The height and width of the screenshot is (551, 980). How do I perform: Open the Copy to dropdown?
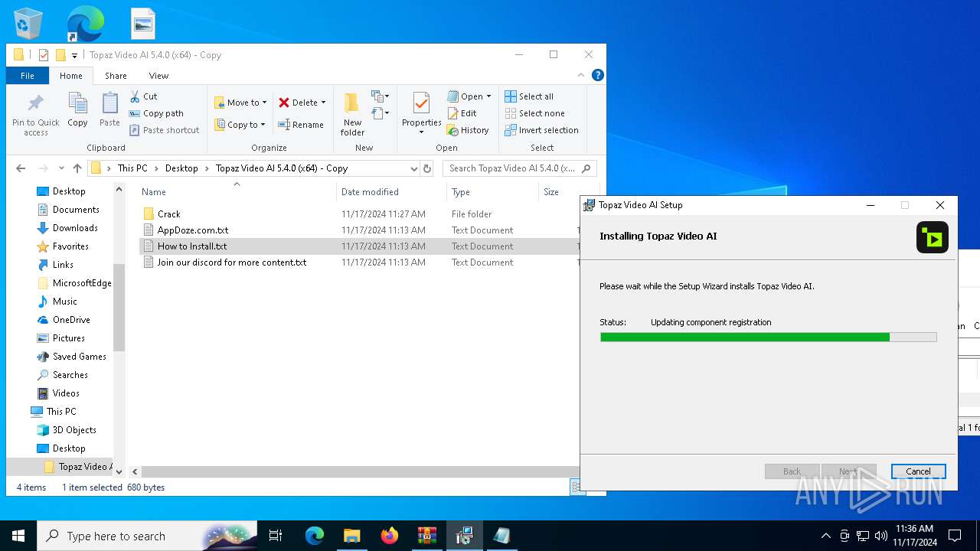241,125
